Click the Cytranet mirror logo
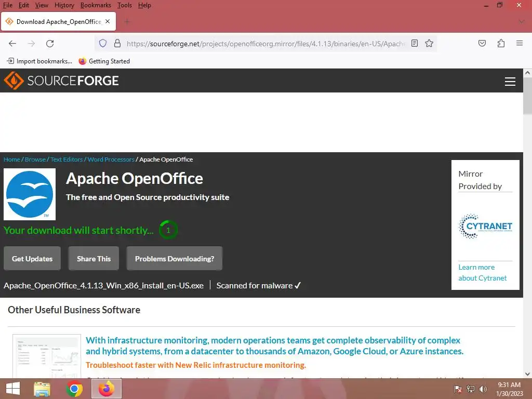Viewport: 532px width, 399px height. (485, 227)
